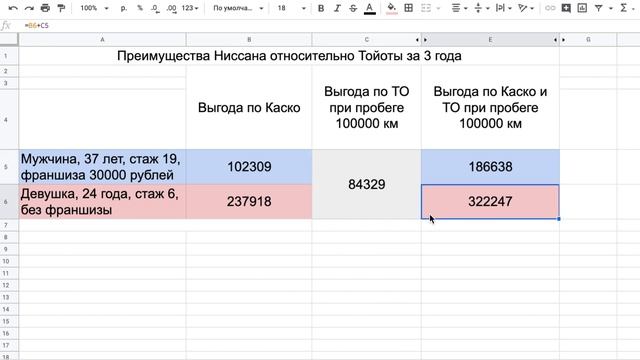Image resolution: width=640 pixels, height=360 pixels.
Task: Select row 6 header
Action: click(9, 202)
